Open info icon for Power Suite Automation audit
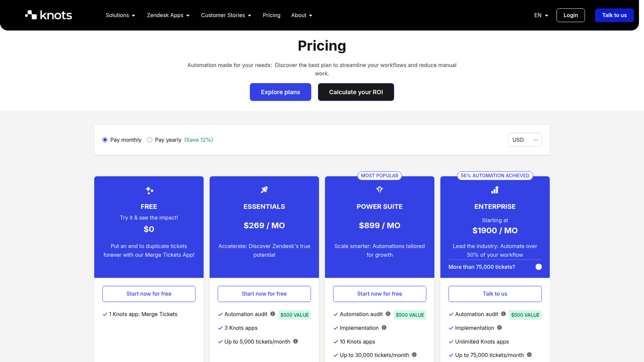The image size is (644, 362). point(388,314)
